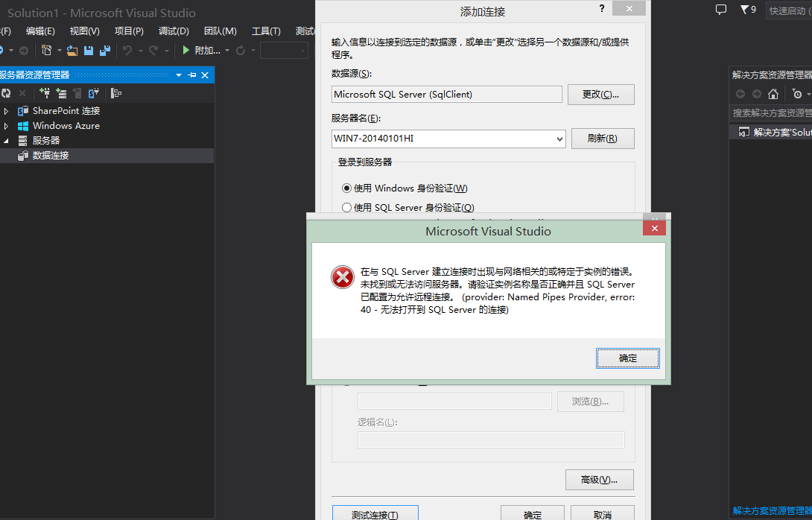Click the data source field showing Microsoft SQL Server

[446, 95]
